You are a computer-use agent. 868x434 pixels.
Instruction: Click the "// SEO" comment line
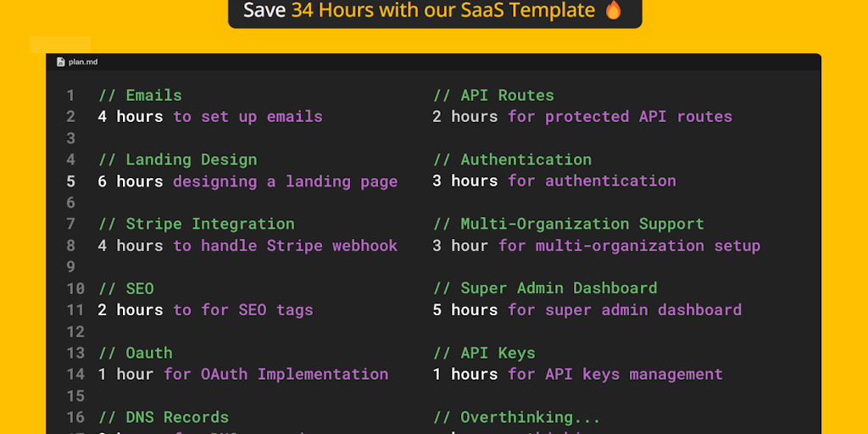(126, 289)
